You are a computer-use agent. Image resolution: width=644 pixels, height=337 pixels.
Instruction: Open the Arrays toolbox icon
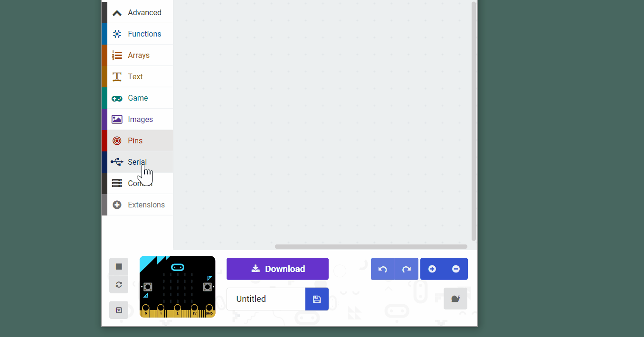tap(116, 55)
